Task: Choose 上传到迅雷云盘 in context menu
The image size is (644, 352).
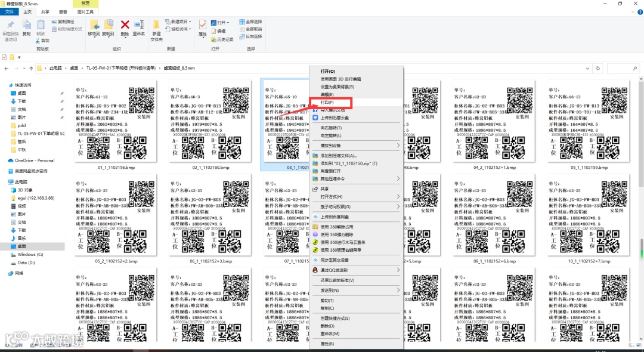Action: (x=356, y=118)
